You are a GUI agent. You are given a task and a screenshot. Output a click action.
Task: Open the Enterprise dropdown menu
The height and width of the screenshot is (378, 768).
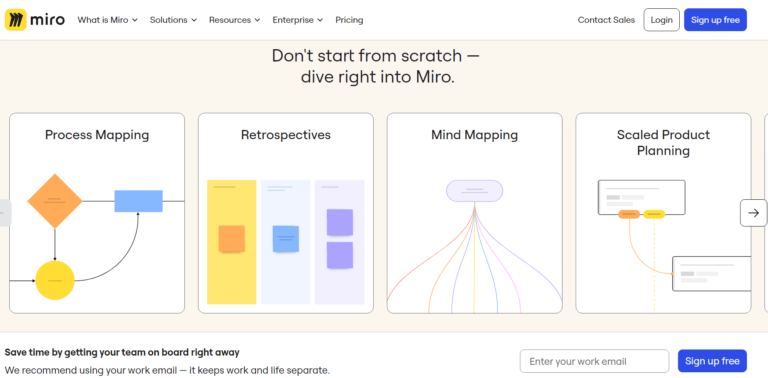point(298,20)
